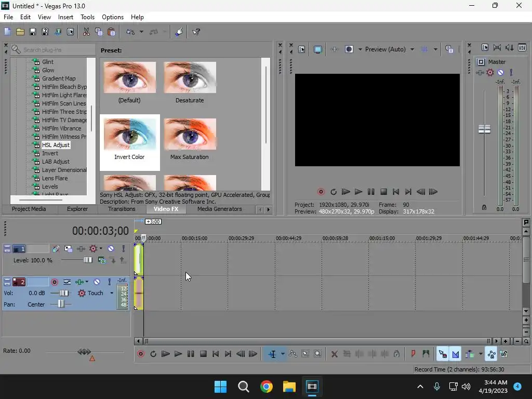Click Track Motion icon on video track 1
This screenshot has width=532, height=399.
(x=68, y=249)
